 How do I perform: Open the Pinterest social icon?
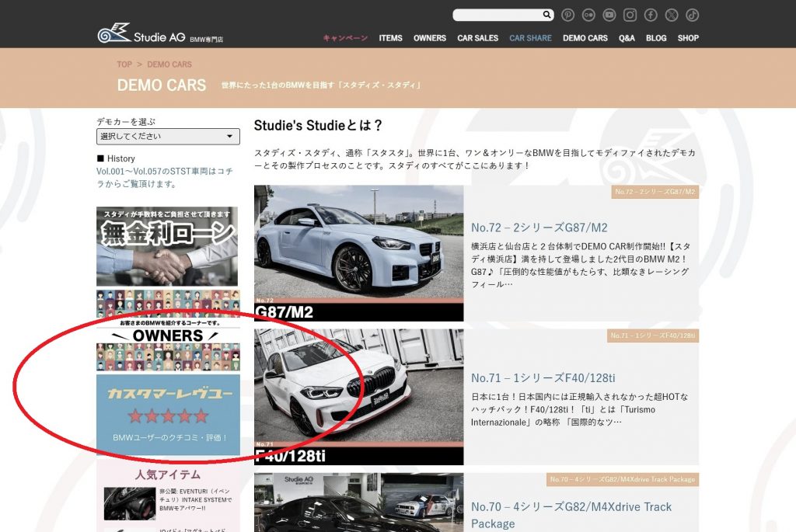coord(568,15)
